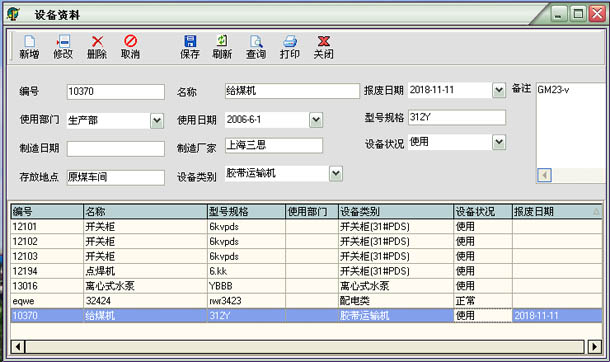Click the table horizontal scrollbar track
This screenshot has height=362, width=610.
click(x=305, y=346)
